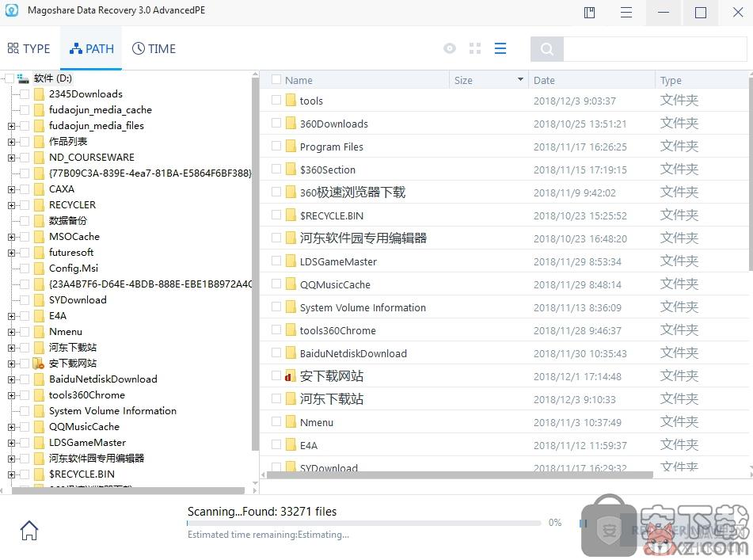This screenshot has height=560, width=753.
Task: Select the tools360Chrome folder in list
Action: 337,330
